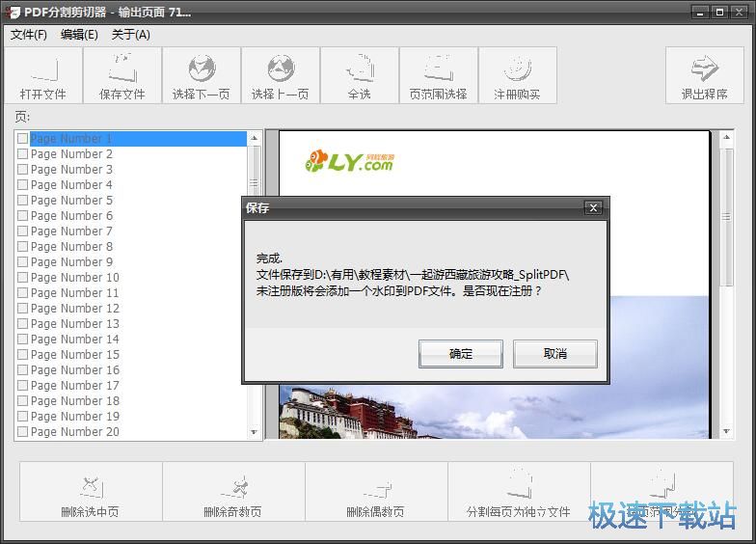
Task: Select the 'Page Number 13' list row
Action: tap(131, 324)
